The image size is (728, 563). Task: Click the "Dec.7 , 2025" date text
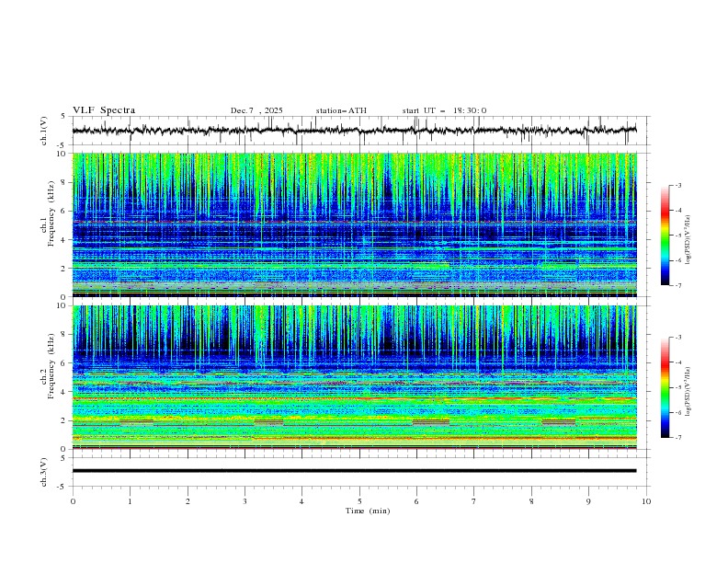256,110
